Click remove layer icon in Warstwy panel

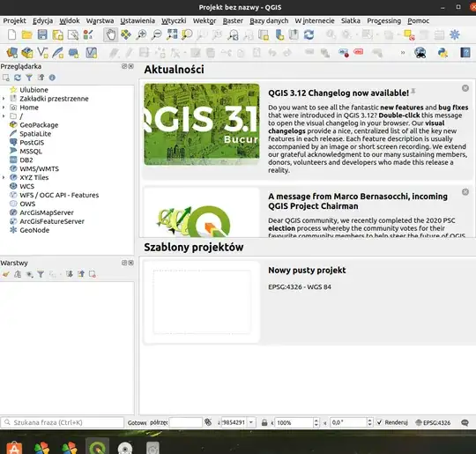tap(93, 274)
